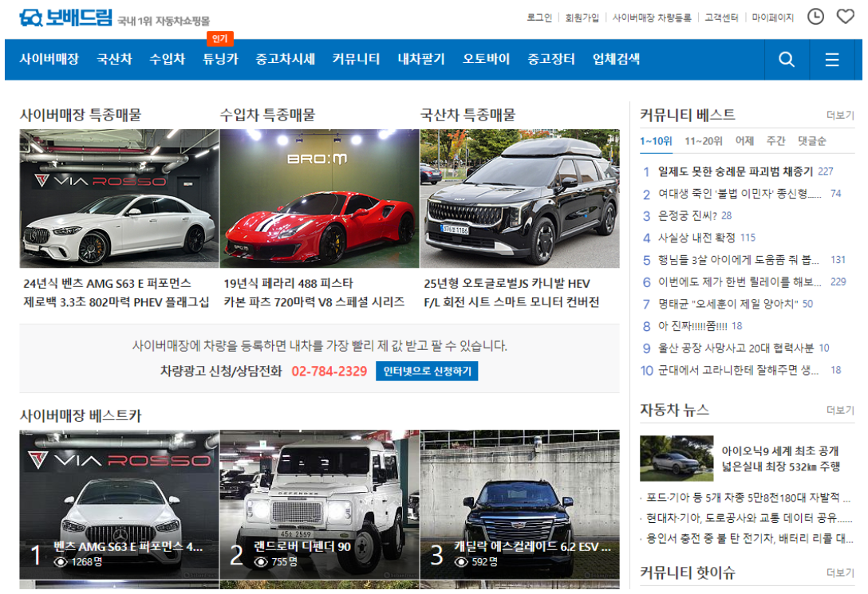Open post '아 진짜!!!!!쫌!!!!'

click(x=692, y=326)
